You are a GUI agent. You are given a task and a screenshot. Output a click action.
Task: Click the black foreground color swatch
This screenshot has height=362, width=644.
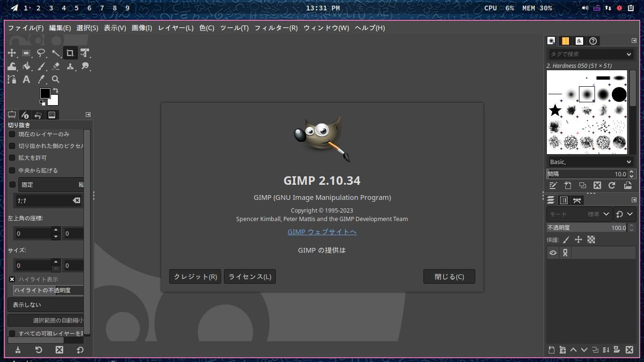coord(45,93)
